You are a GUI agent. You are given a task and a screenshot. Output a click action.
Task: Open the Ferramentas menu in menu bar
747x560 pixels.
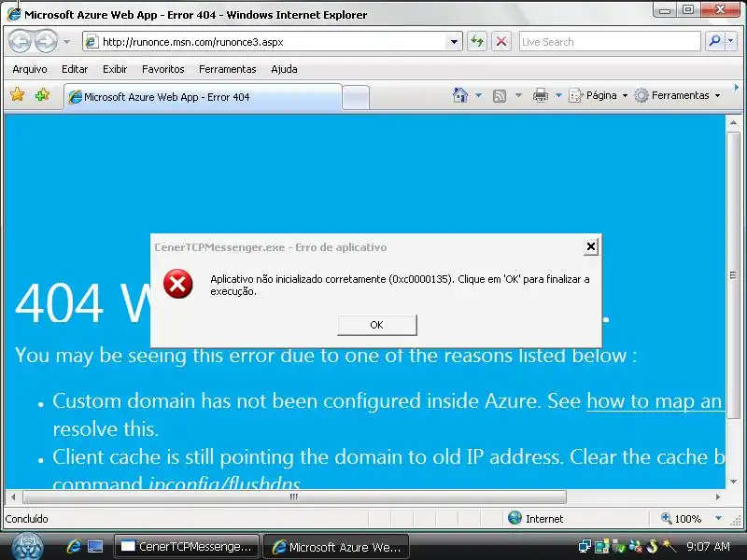tap(227, 69)
